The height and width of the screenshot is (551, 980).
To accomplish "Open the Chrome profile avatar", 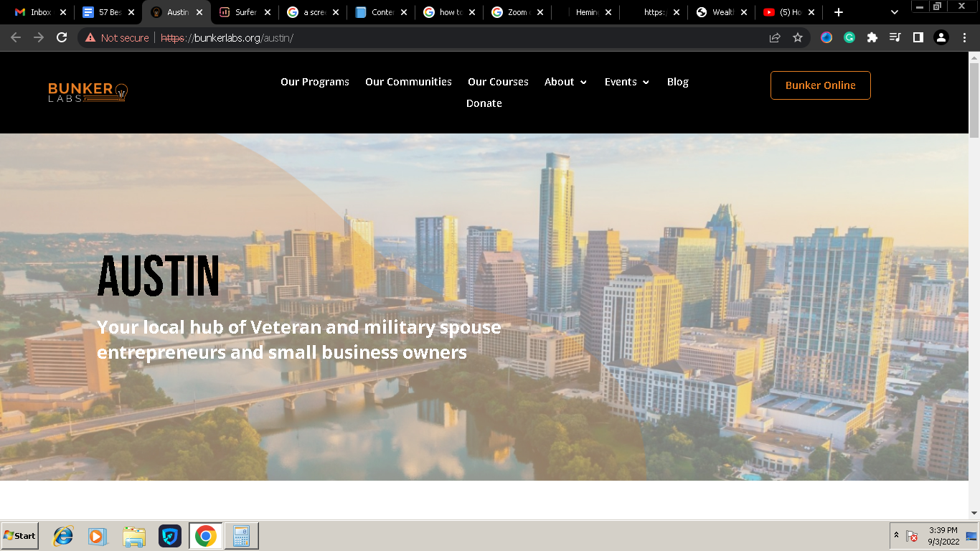I will coord(941,37).
